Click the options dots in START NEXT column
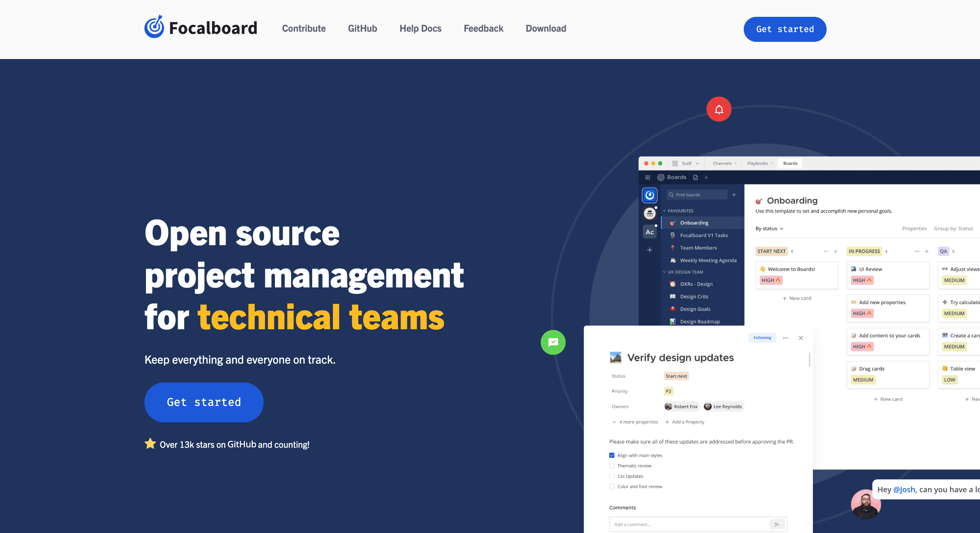Image resolution: width=980 pixels, height=533 pixels. (x=825, y=251)
